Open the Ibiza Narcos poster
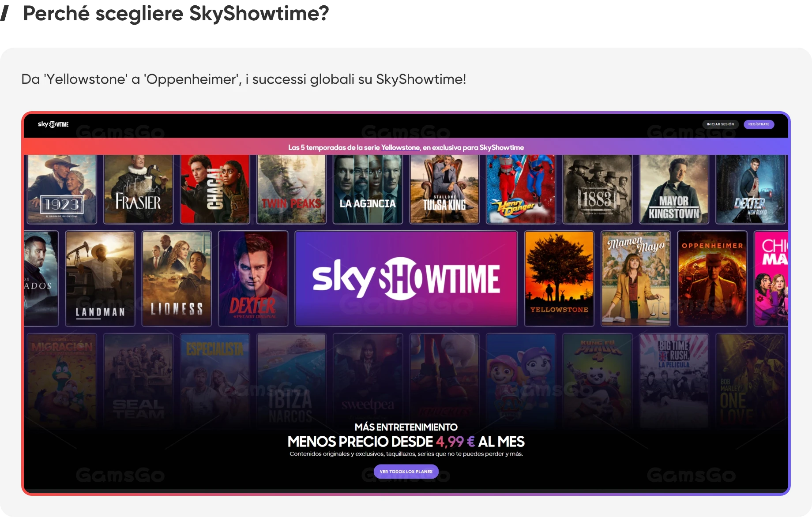The image size is (812, 517). click(291, 380)
